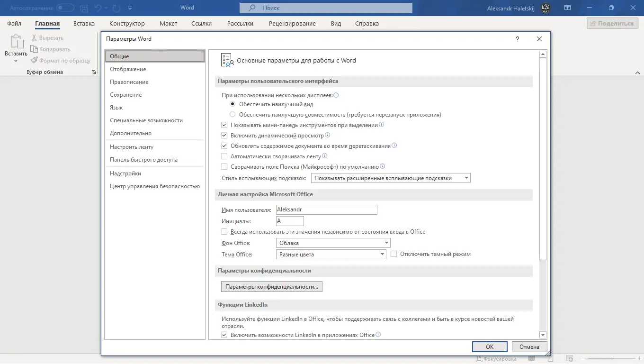Open Центр управления безопасностью category

154,186
